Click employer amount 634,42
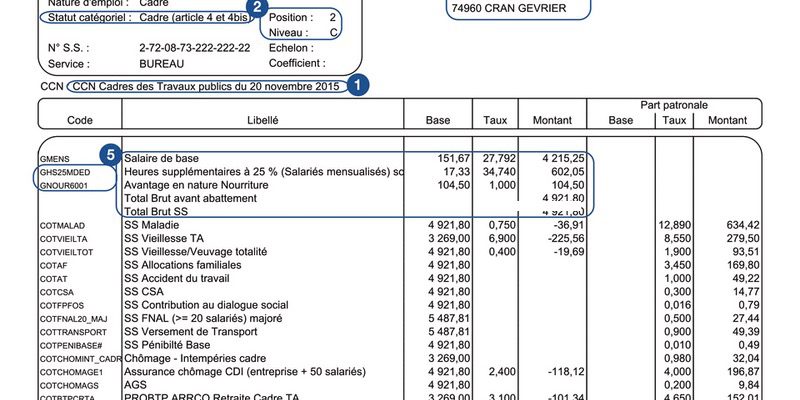 pyautogui.click(x=743, y=224)
